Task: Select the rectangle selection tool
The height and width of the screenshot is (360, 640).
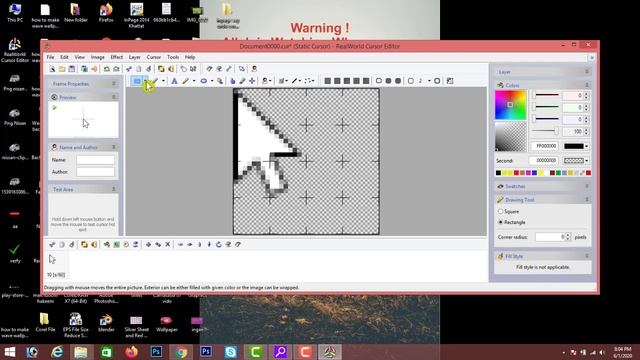Action: (137, 81)
